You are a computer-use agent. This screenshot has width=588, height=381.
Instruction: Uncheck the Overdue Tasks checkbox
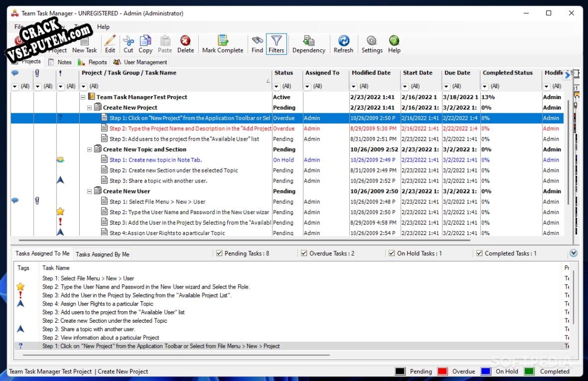(x=304, y=253)
